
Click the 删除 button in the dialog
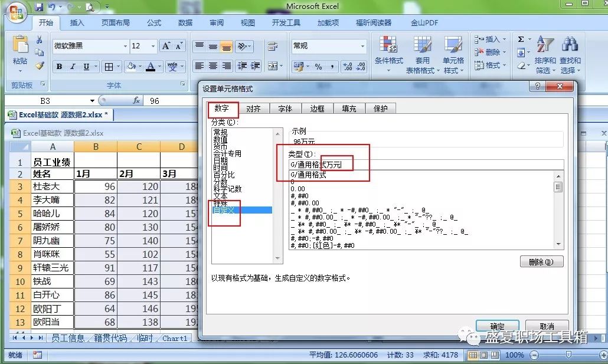tap(541, 261)
